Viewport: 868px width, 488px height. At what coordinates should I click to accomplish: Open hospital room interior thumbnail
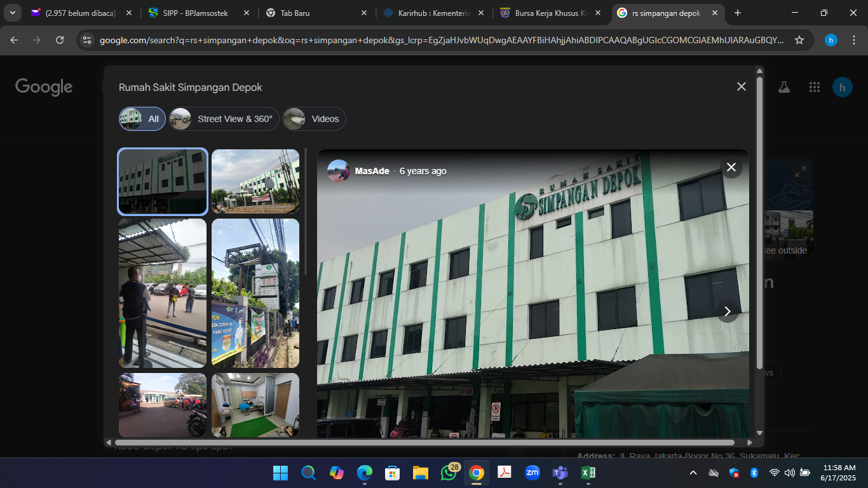pyautogui.click(x=255, y=405)
